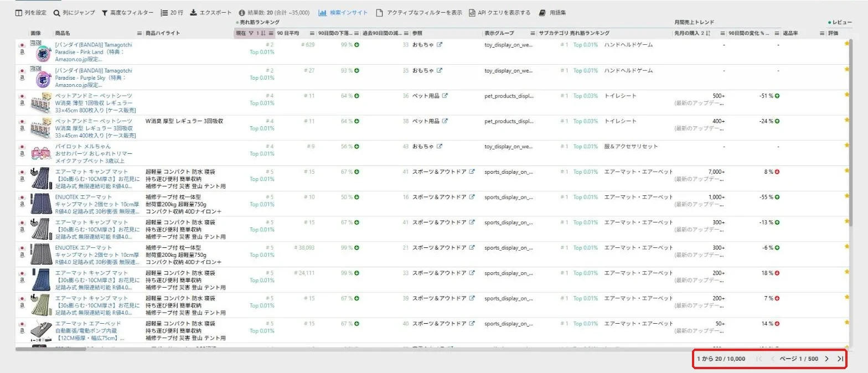Click the red arrow beside 8 %
The width and height of the screenshot is (868, 373).
click(x=777, y=172)
